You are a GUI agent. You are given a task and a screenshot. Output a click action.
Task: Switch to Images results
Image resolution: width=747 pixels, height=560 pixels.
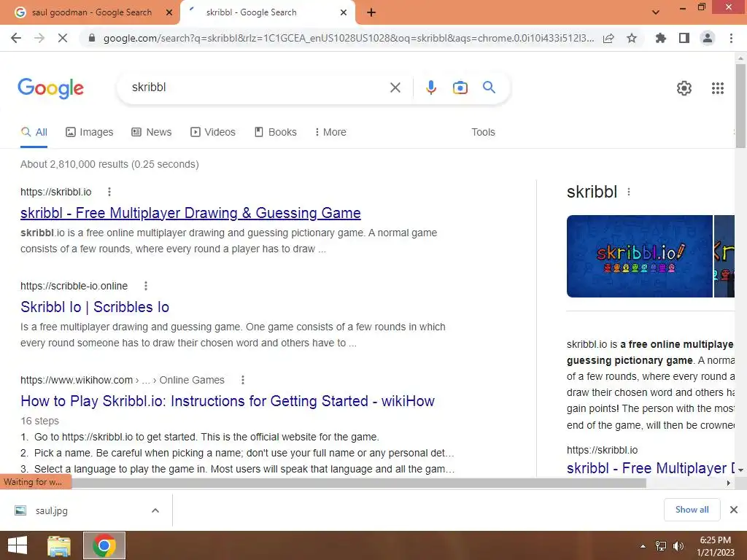[x=90, y=133]
